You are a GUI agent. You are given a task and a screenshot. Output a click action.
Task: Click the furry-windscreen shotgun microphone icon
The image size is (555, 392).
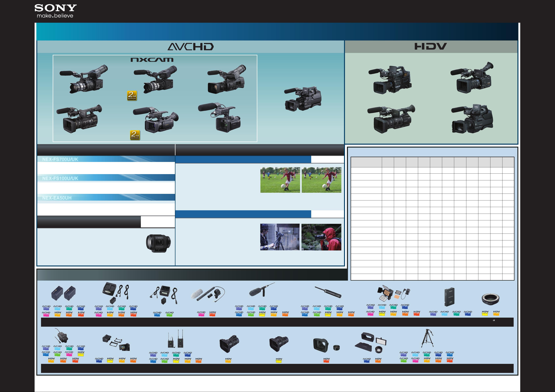point(262,290)
